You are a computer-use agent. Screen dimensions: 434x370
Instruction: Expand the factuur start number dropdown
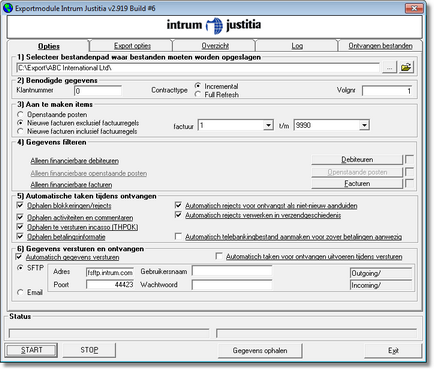pos(268,125)
